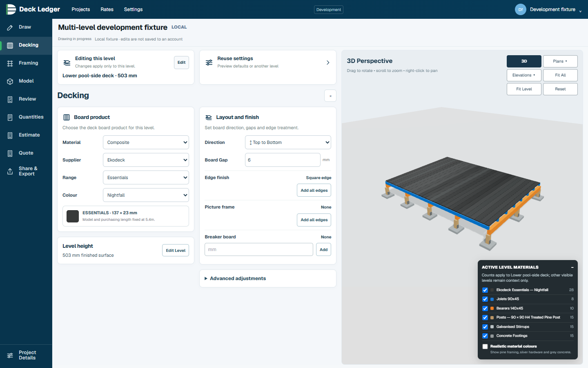Open the Rates menu
Viewport: 588px width, 368px height.
pyautogui.click(x=107, y=9)
